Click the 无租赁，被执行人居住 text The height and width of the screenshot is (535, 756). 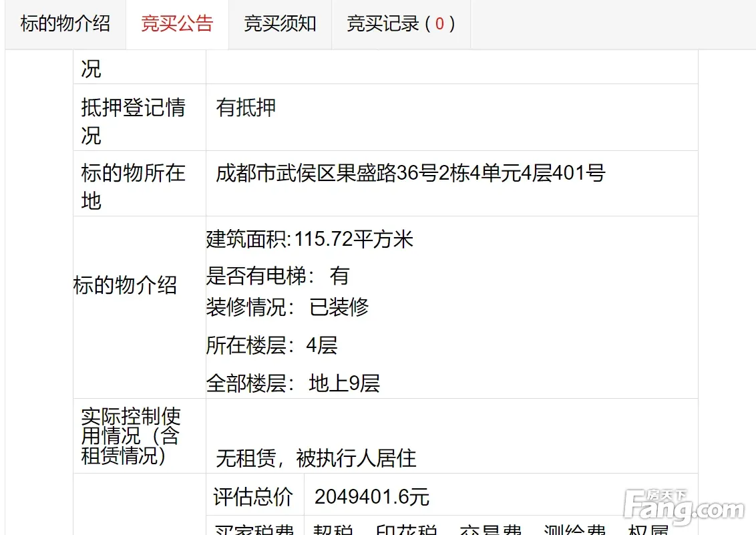tap(316, 458)
